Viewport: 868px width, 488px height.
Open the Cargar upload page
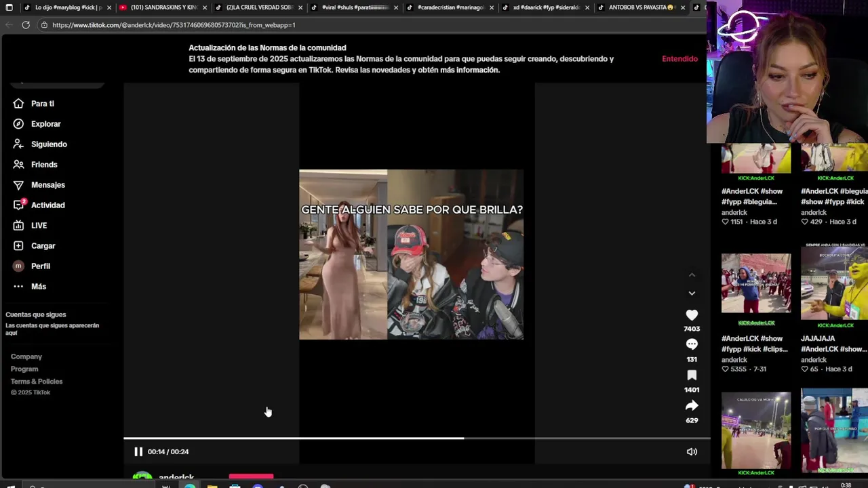click(x=43, y=246)
